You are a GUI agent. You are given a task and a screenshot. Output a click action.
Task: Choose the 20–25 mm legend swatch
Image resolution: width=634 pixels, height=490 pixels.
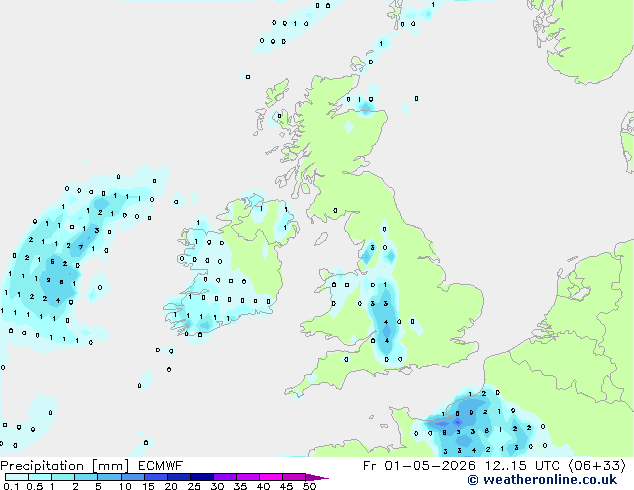click(179, 477)
